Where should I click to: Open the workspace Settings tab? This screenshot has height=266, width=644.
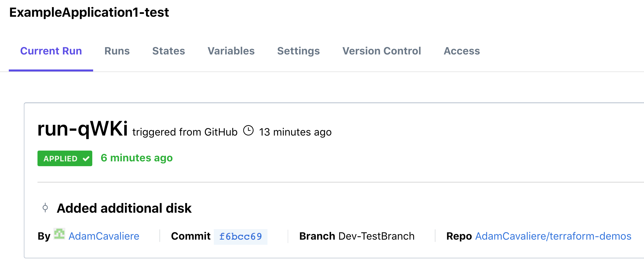tap(298, 51)
